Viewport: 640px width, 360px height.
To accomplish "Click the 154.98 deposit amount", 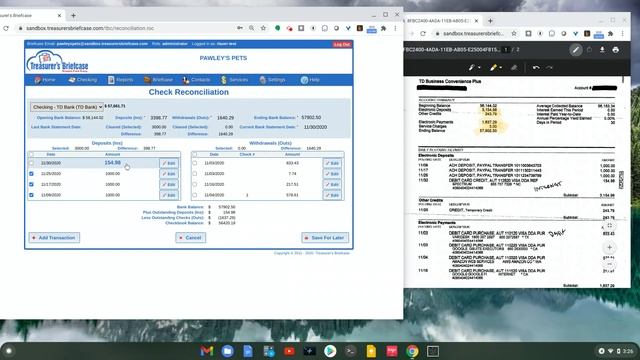I will coord(112,162).
